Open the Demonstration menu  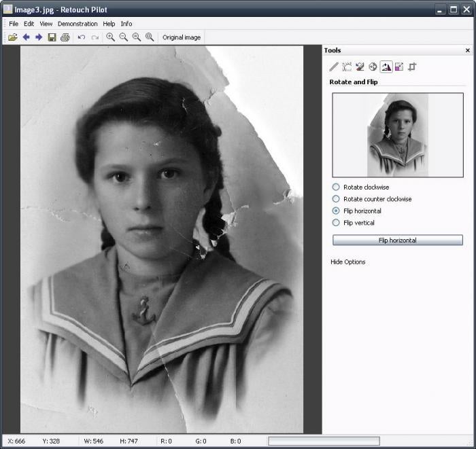coord(78,24)
